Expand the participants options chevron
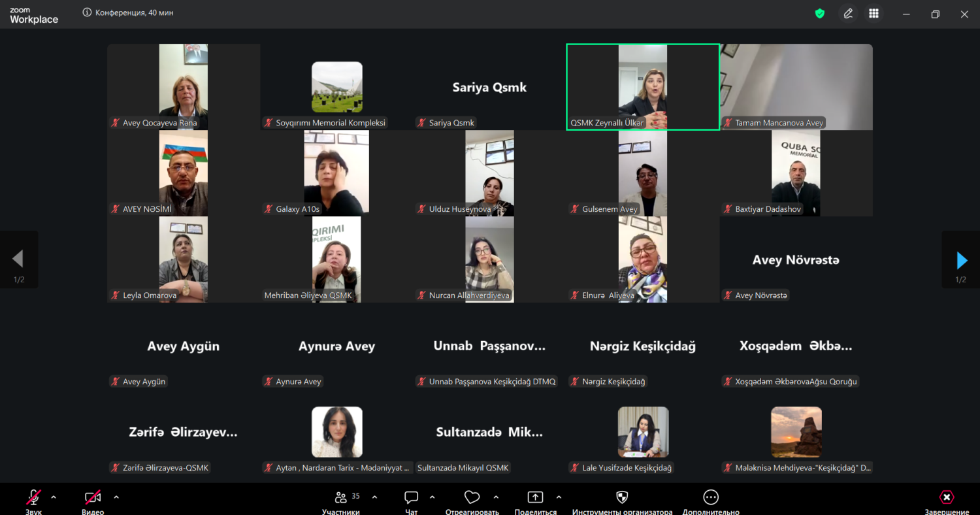The height and width of the screenshot is (515, 980). [374, 497]
